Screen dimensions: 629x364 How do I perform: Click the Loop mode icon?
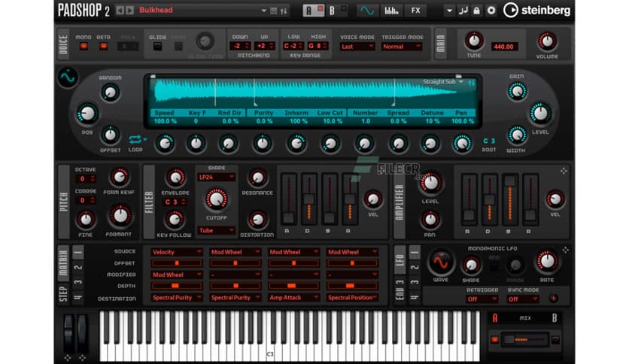pyautogui.click(x=135, y=139)
